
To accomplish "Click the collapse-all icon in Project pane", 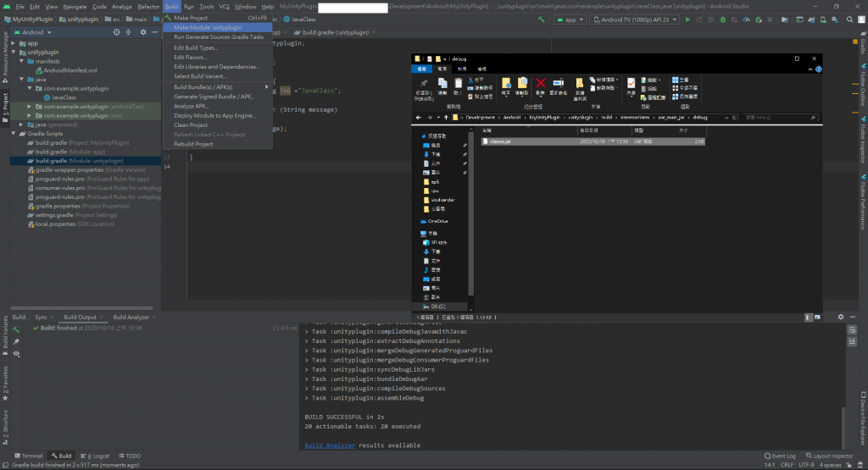I will pyautogui.click(x=129, y=32).
